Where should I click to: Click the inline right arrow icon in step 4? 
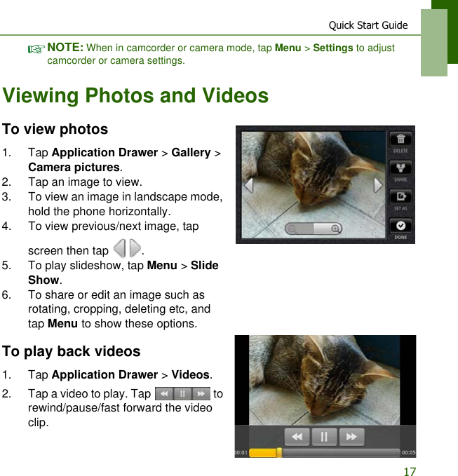135,248
